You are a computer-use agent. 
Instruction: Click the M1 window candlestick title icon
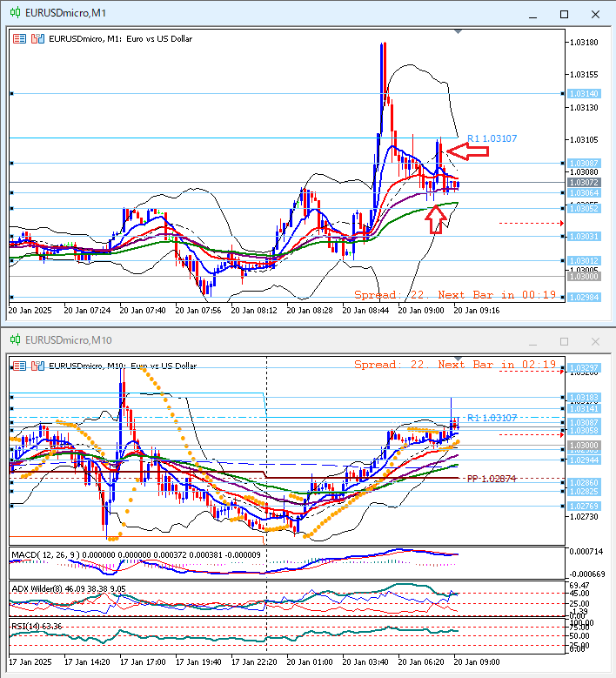pos(14,14)
